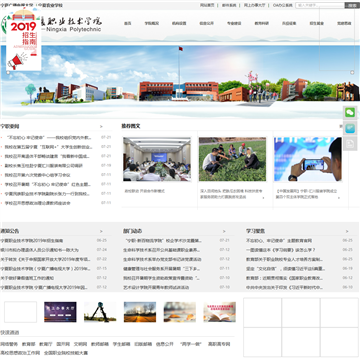The height and width of the screenshot is (360, 360).
Task: Click the 搜索 search button
Action: click(x=352, y=5)
